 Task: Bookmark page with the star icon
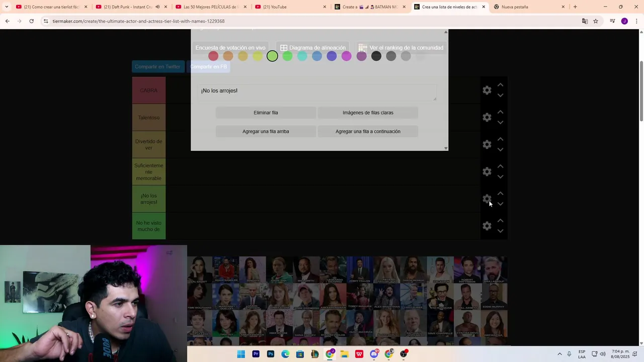[x=596, y=21]
